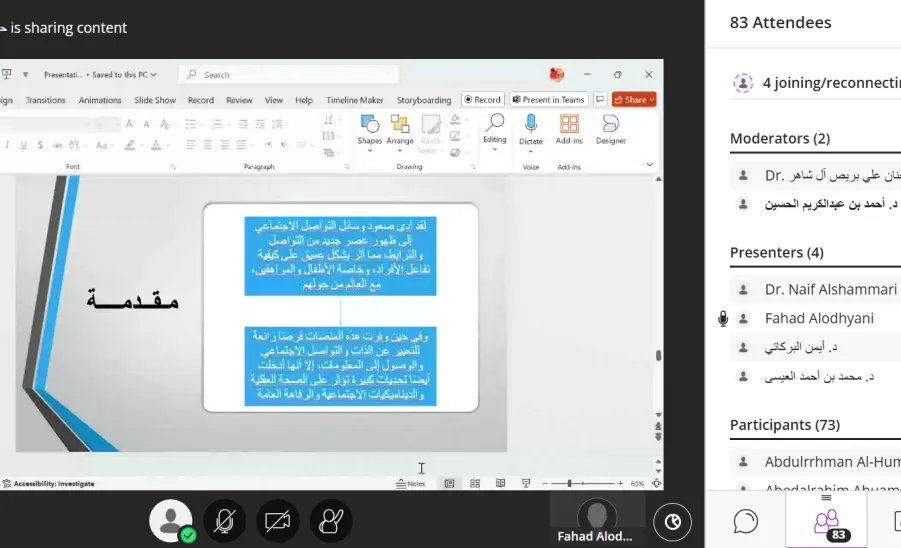Open the Share button dropdown arrow

(652, 99)
